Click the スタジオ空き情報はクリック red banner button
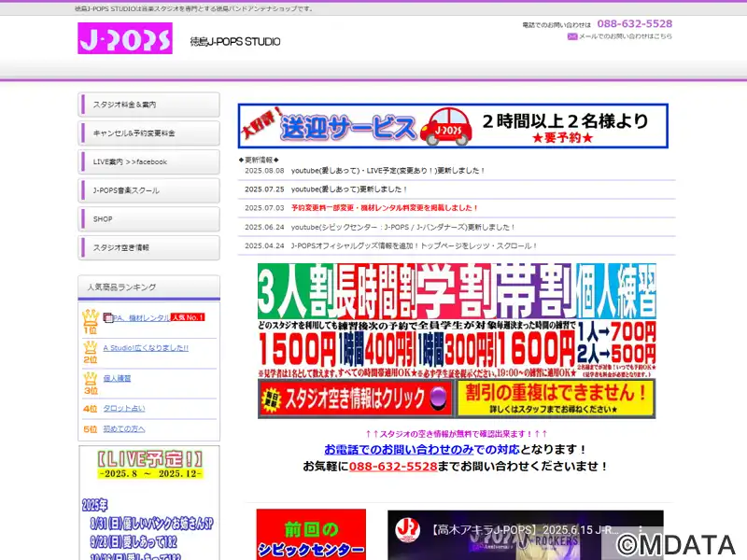The height and width of the screenshot is (560, 747). click(355, 399)
